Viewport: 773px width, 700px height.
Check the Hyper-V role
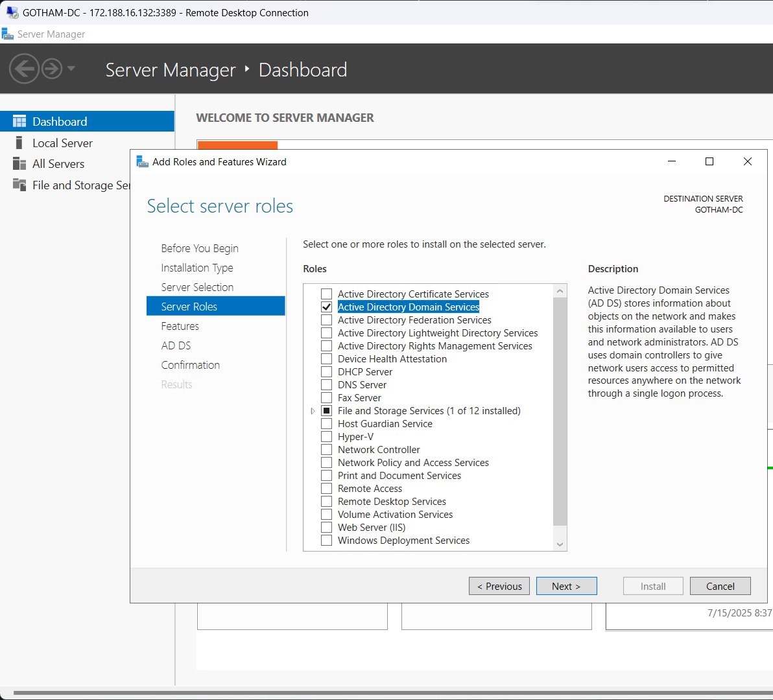[x=326, y=436]
